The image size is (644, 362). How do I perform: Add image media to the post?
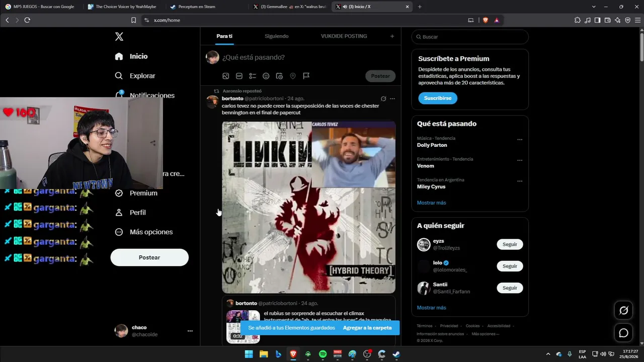(226, 76)
